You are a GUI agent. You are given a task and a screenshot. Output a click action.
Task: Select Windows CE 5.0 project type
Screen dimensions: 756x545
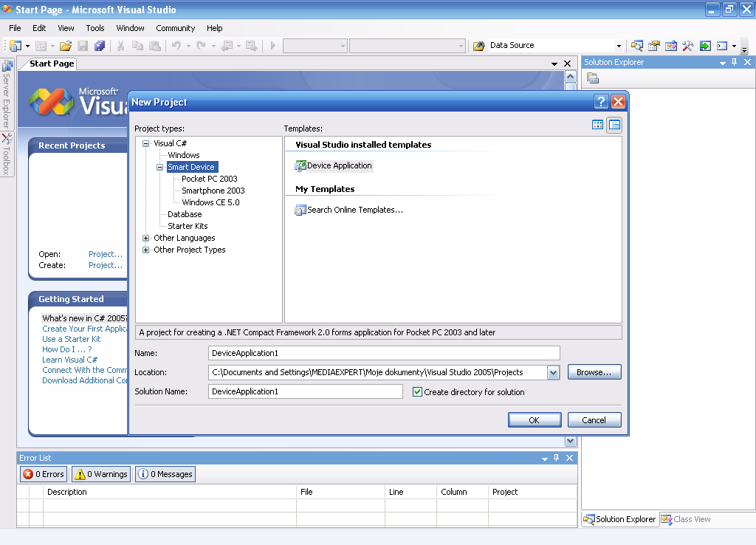click(210, 202)
